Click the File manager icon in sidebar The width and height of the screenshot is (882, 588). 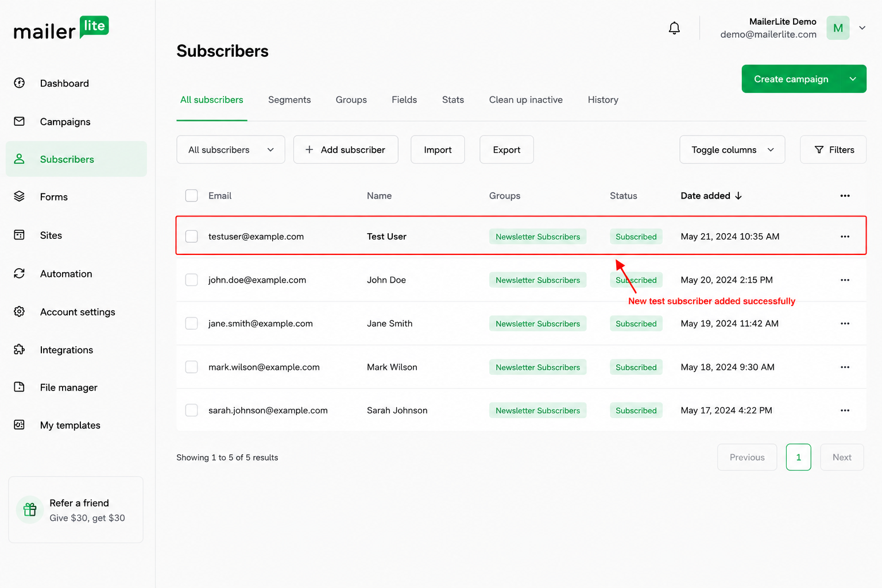tap(20, 387)
